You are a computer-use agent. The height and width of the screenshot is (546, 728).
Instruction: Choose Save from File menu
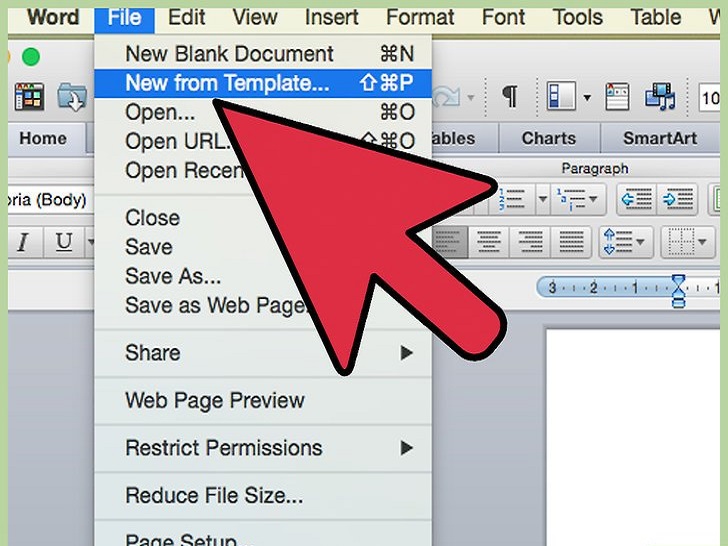tap(263, 247)
